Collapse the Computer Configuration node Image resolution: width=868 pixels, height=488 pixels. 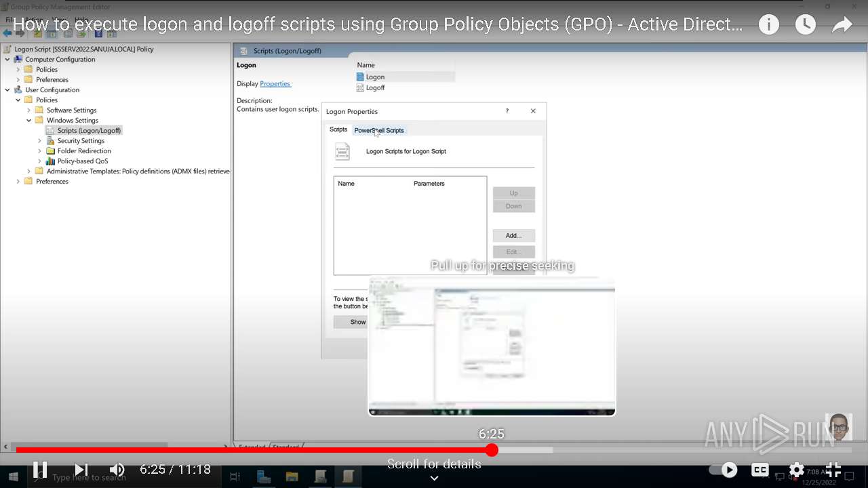[x=7, y=60]
